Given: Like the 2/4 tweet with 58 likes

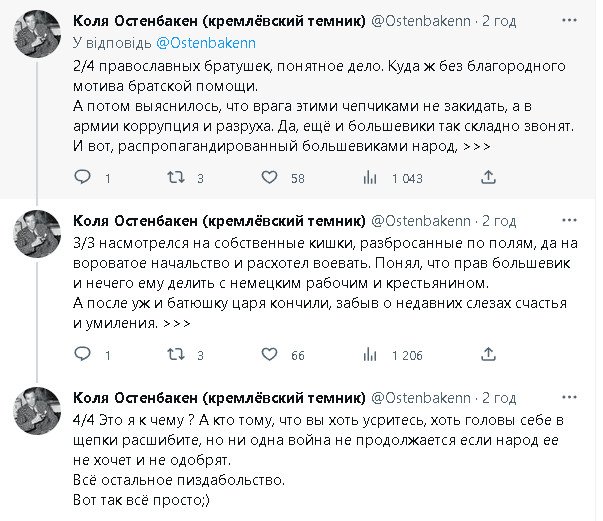Looking at the screenshot, I should pyautogui.click(x=269, y=178).
